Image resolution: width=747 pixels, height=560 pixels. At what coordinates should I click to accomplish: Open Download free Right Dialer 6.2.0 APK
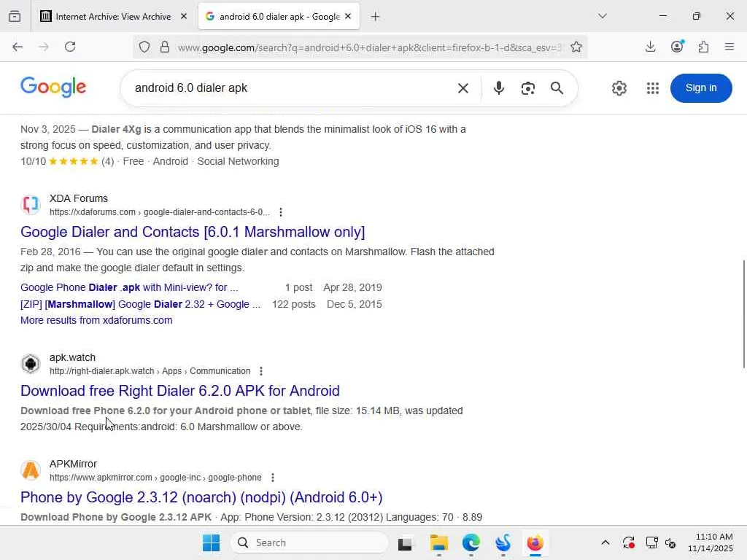coord(180,391)
